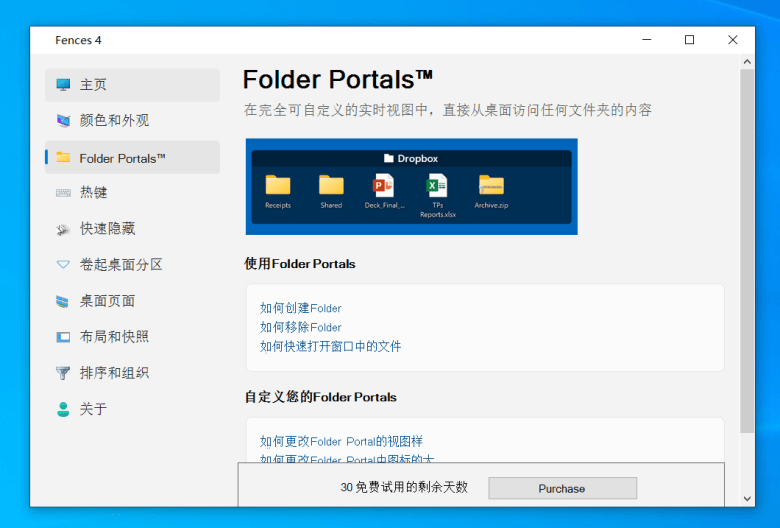780x528 pixels.
Task: Click the funnel icon beside 排序和组织
Action: point(63,373)
